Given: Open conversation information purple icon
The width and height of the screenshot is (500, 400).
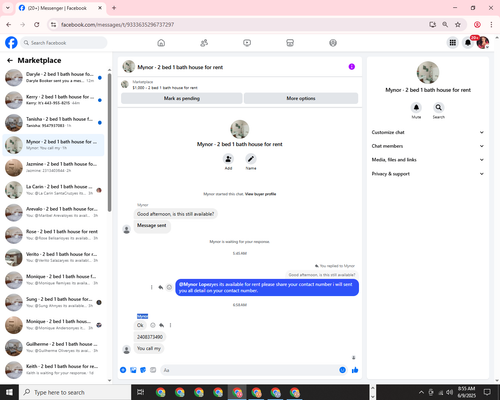Looking at the screenshot, I should coord(352,67).
